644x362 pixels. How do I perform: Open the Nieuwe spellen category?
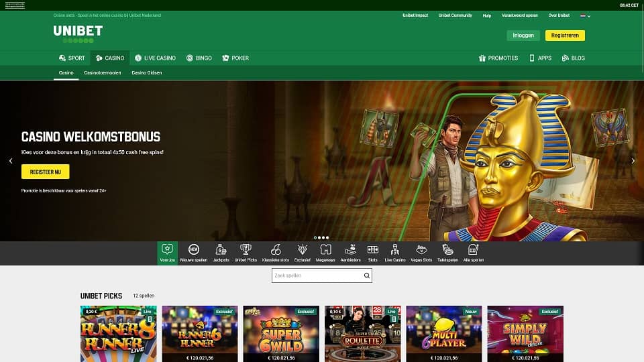(x=193, y=253)
